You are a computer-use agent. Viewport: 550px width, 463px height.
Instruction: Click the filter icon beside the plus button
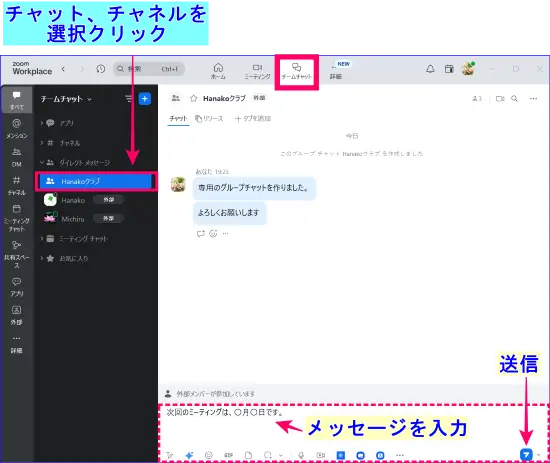(x=129, y=99)
